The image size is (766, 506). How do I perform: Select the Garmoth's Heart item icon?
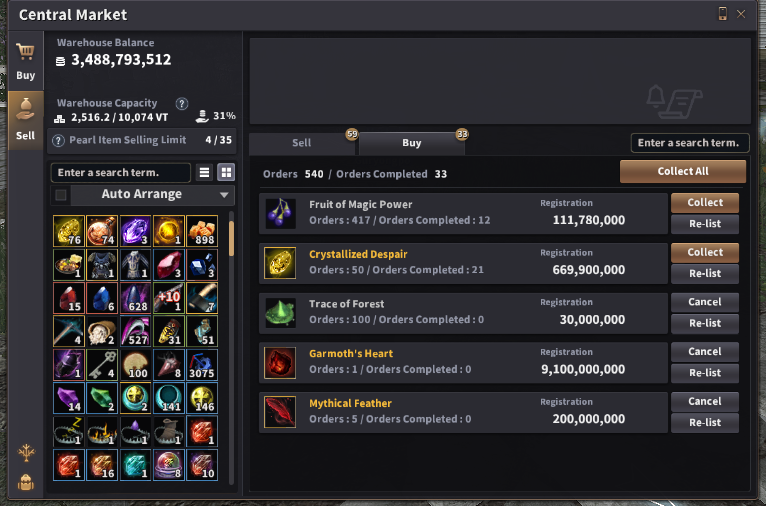(x=280, y=363)
